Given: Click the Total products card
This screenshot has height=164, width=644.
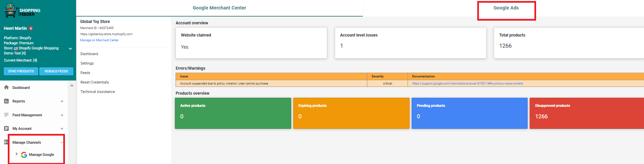Looking at the screenshot, I should click(x=569, y=43).
